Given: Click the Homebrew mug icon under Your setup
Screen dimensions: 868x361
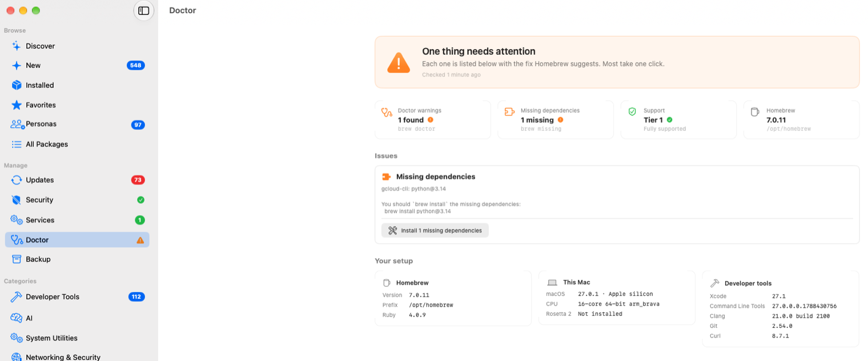Looking at the screenshot, I should [387, 283].
